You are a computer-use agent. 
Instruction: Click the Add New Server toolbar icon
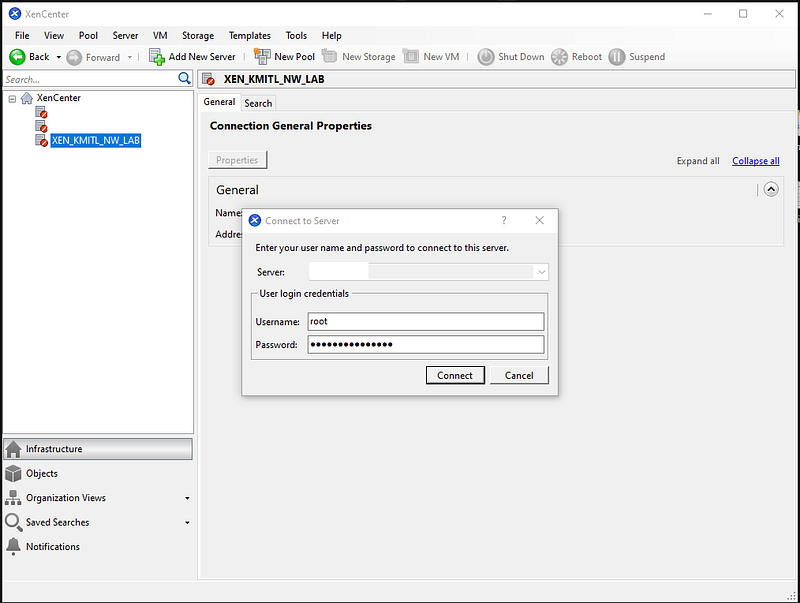point(157,57)
